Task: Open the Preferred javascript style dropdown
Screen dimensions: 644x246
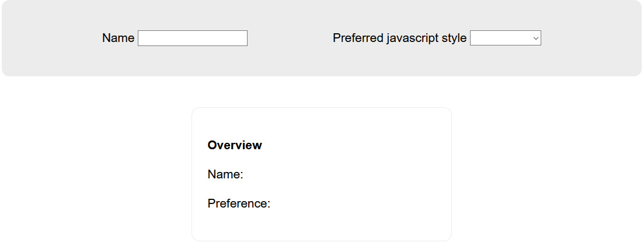Action: click(x=505, y=38)
